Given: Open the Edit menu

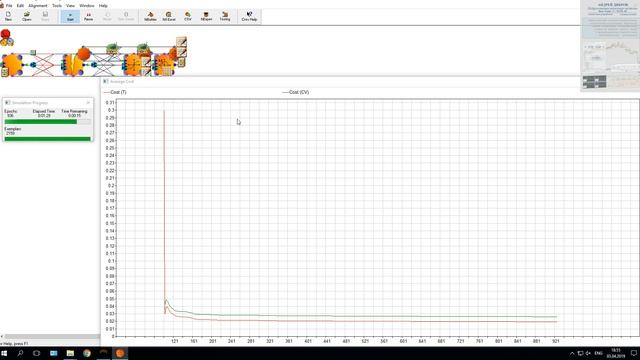Looking at the screenshot, I should (20, 6).
